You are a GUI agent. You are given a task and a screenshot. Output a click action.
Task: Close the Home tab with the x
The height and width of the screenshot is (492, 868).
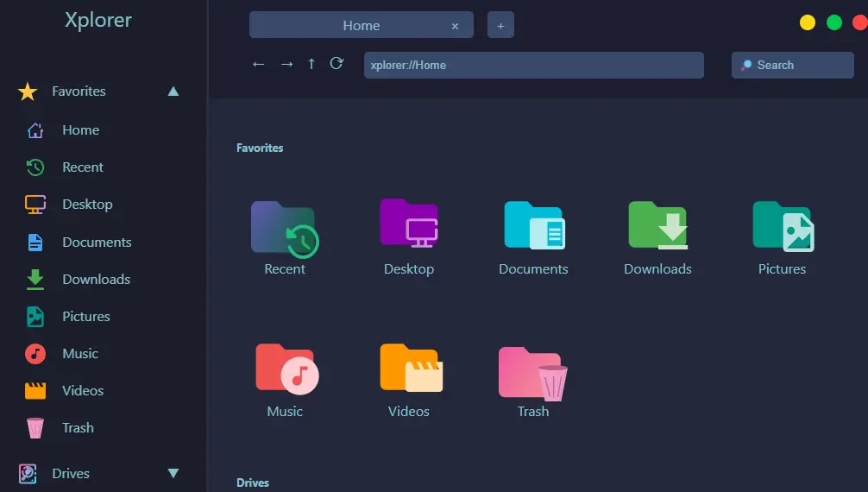(455, 26)
